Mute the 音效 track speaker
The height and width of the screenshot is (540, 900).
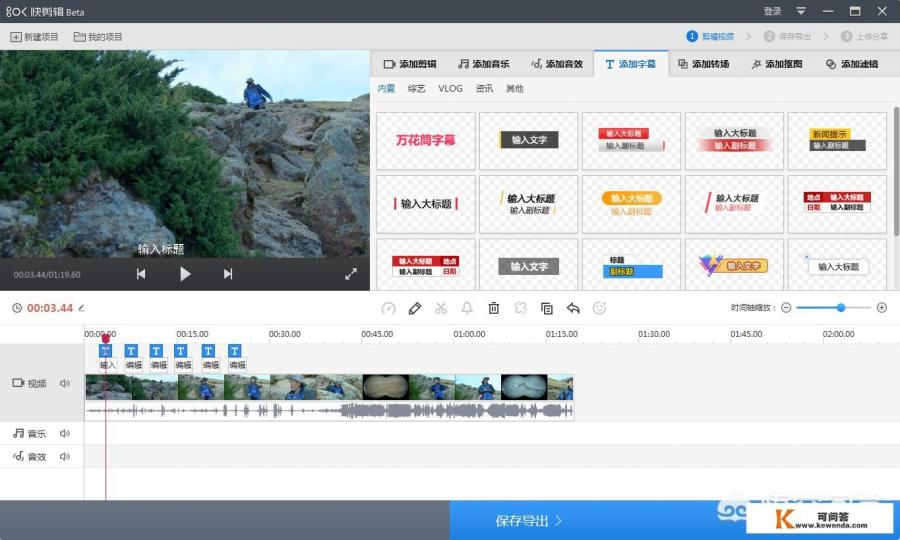65,456
